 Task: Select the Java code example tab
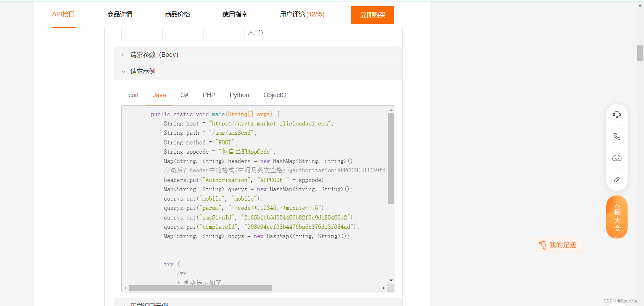[x=159, y=95]
